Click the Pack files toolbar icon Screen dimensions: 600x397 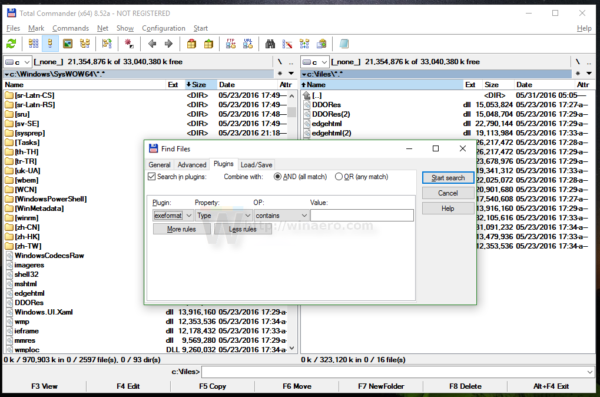coord(192,44)
